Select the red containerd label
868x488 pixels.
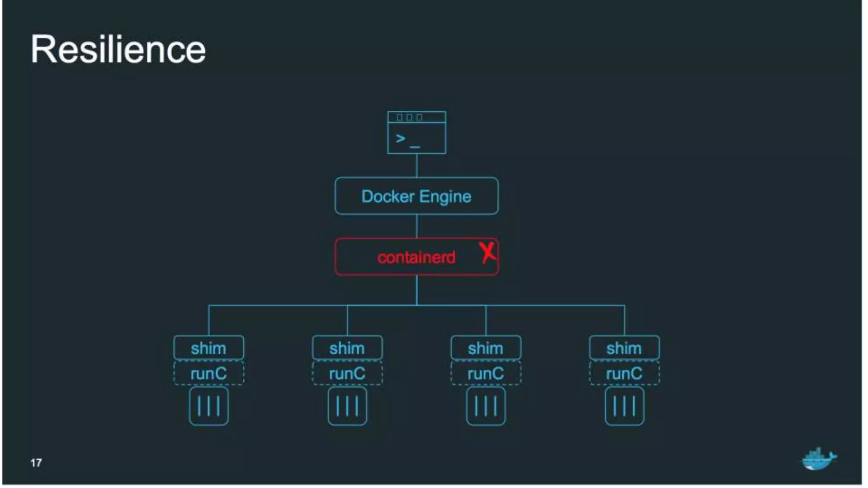pyautogui.click(x=416, y=257)
